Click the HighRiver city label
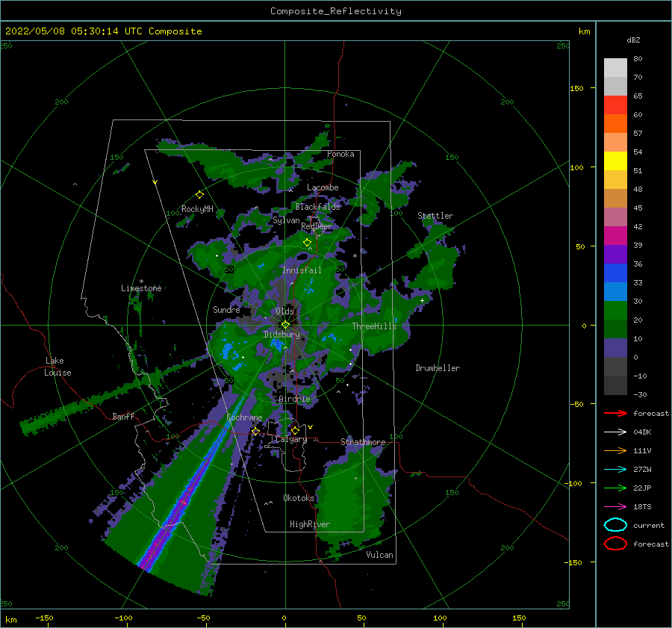The height and width of the screenshot is (628, 672). 310,524
